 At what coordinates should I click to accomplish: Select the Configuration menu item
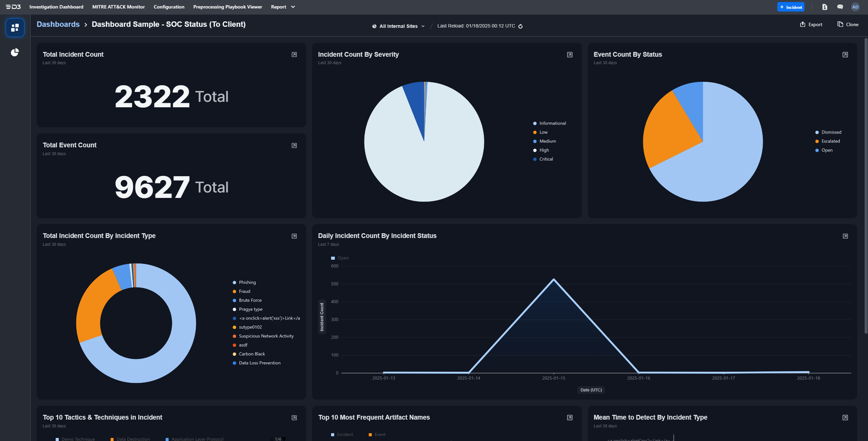(169, 6)
